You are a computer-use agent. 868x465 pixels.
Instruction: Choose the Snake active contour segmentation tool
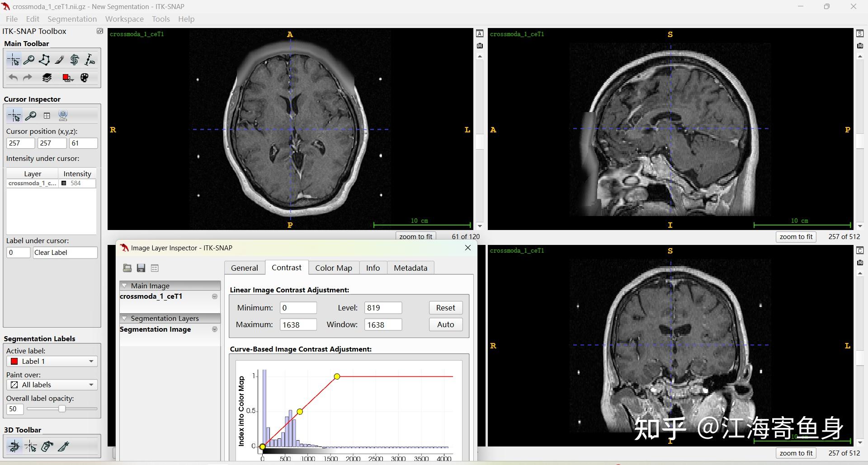point(75,60)
